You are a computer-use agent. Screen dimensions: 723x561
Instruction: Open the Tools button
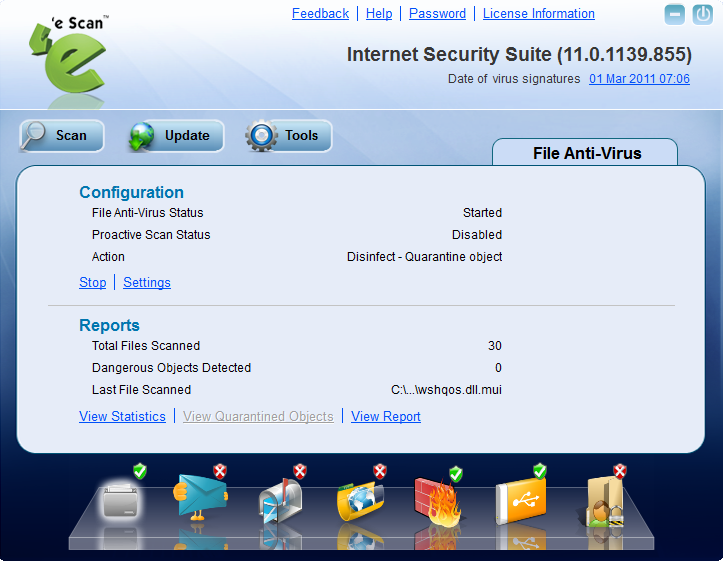(x=289, y=136)
